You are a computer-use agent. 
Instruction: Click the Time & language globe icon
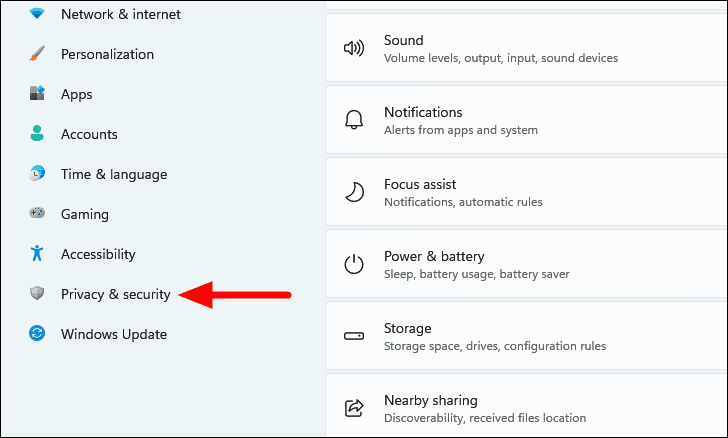(37, 173)
